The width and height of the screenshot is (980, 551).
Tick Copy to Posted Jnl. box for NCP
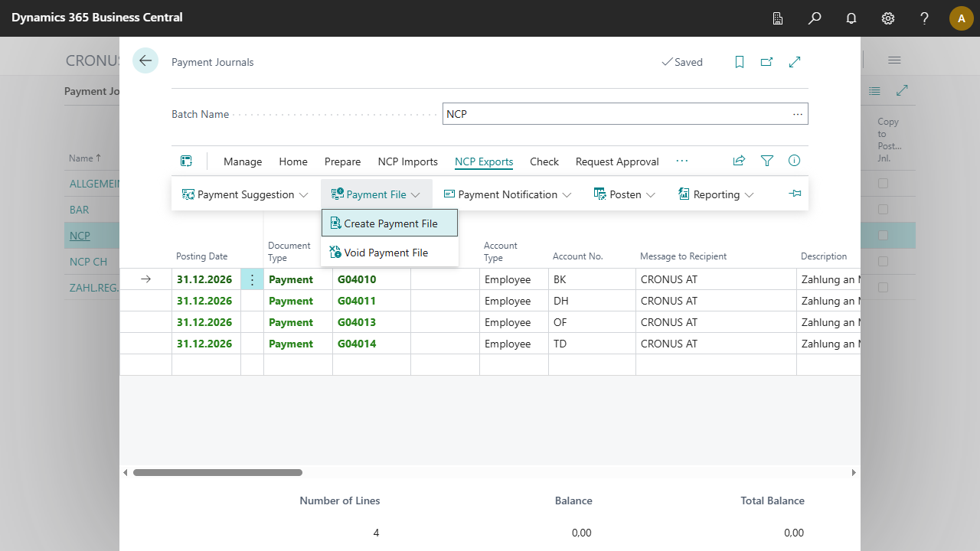tap(884, 236)
